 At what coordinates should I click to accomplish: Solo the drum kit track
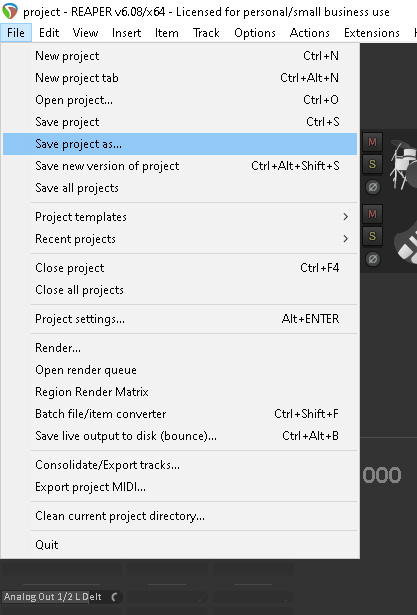pos(372,164)
